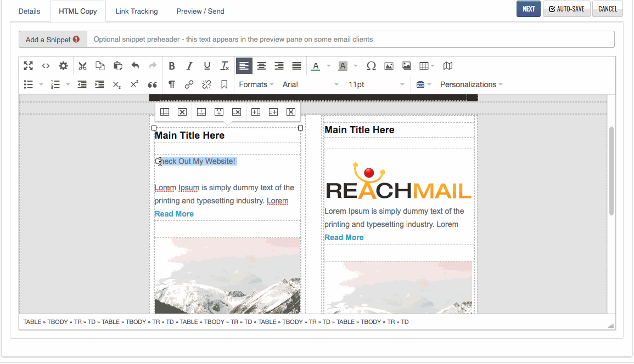Open the source code view icon
Screen dimensions: 634x364
click(46, 66)
